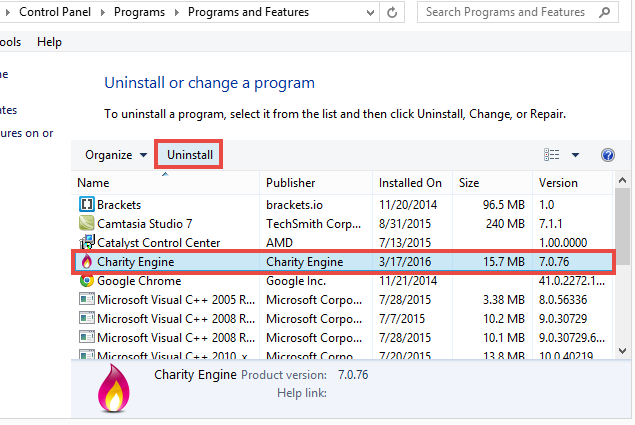Click the 11/20/2014 install date
Screen dimensions: 635x425
[408, 205]
